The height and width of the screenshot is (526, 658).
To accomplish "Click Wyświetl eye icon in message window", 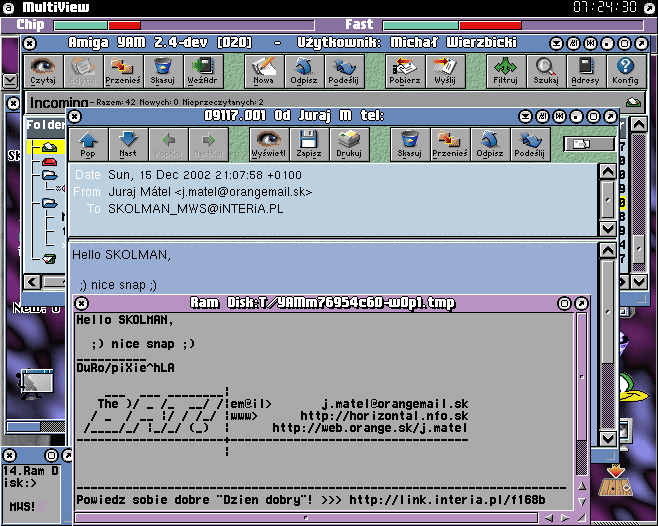I will point(269,144).
